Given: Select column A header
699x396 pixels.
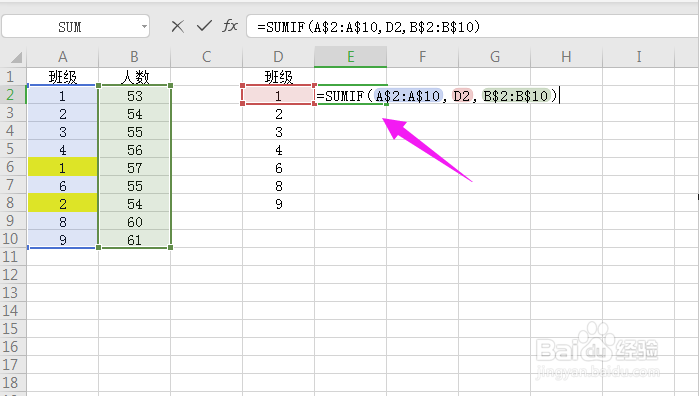Looking at the screenshot, I should 63,57.
